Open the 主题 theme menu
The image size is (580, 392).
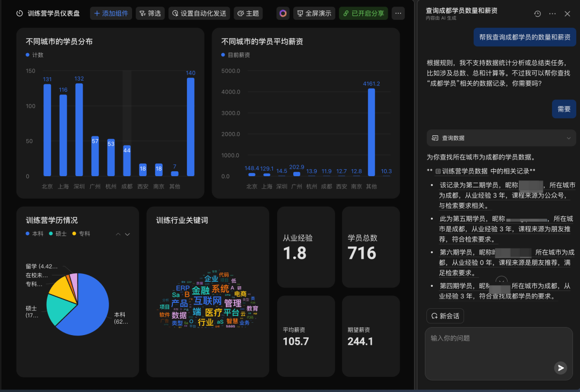coord(248,13)
